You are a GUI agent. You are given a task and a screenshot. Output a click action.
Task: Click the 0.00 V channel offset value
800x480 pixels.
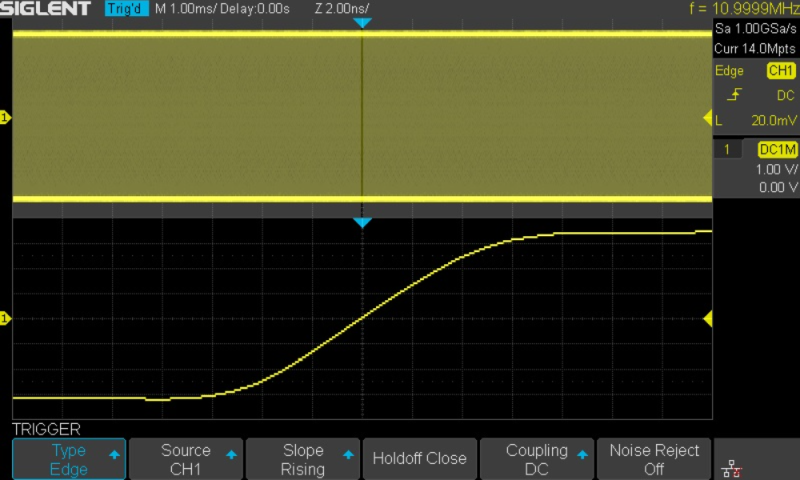coord(778,187)
